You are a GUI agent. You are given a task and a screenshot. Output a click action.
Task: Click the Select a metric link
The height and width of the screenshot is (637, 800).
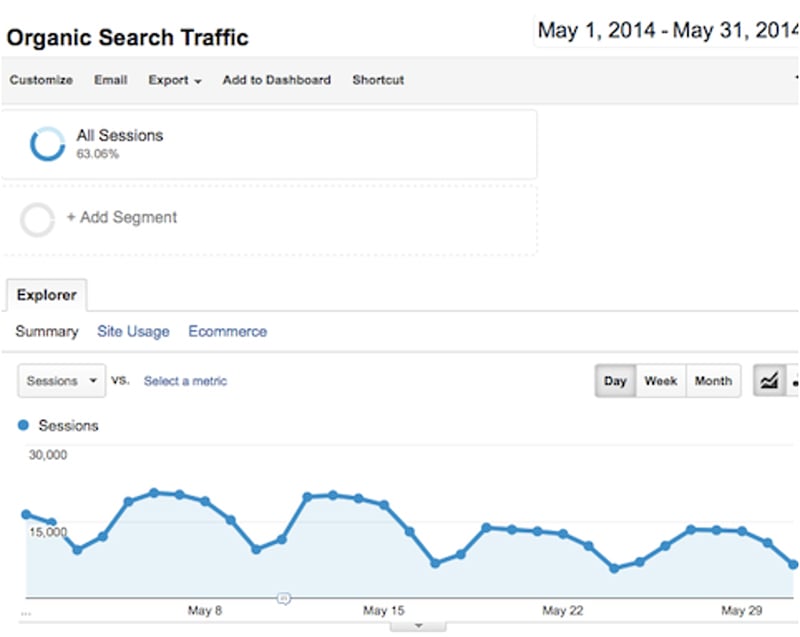click(185, 381)
